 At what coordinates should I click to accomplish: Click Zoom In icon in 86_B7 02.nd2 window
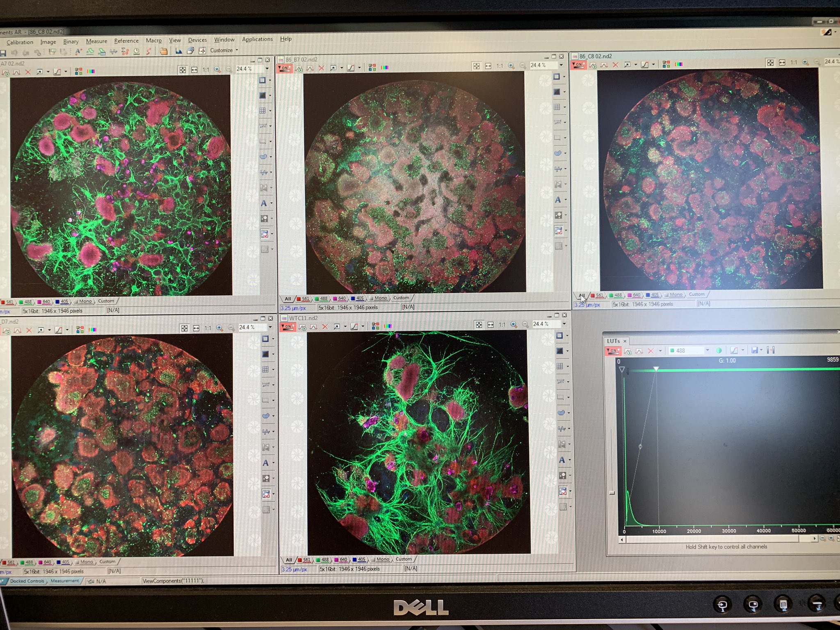[511, 66]
